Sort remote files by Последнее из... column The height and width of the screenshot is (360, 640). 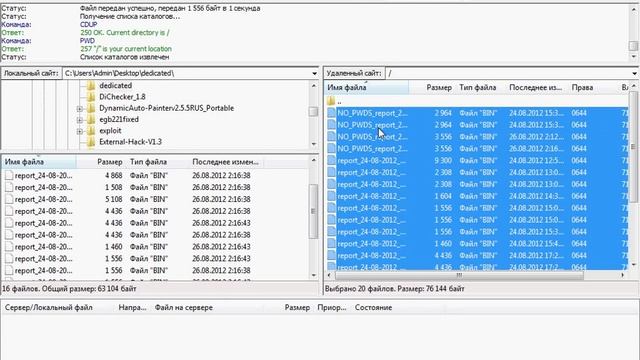(x=536, y=87)
